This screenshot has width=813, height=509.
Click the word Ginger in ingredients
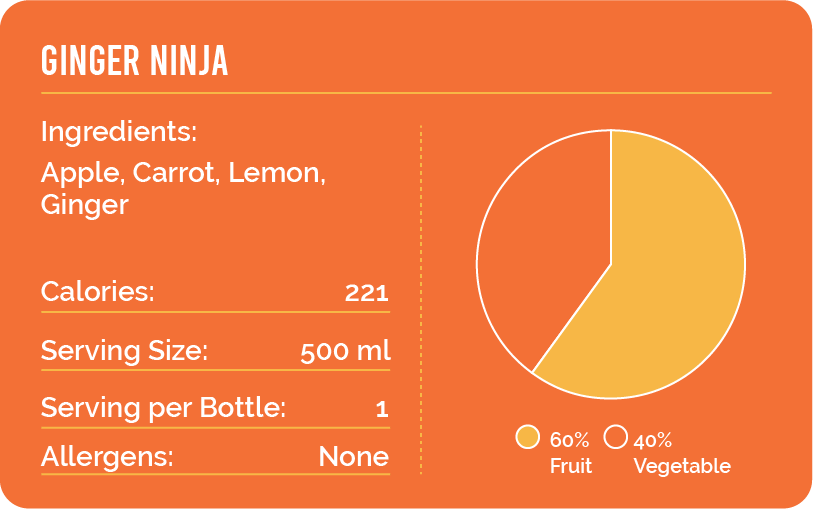pyautogui.click(x=85, y=205)
